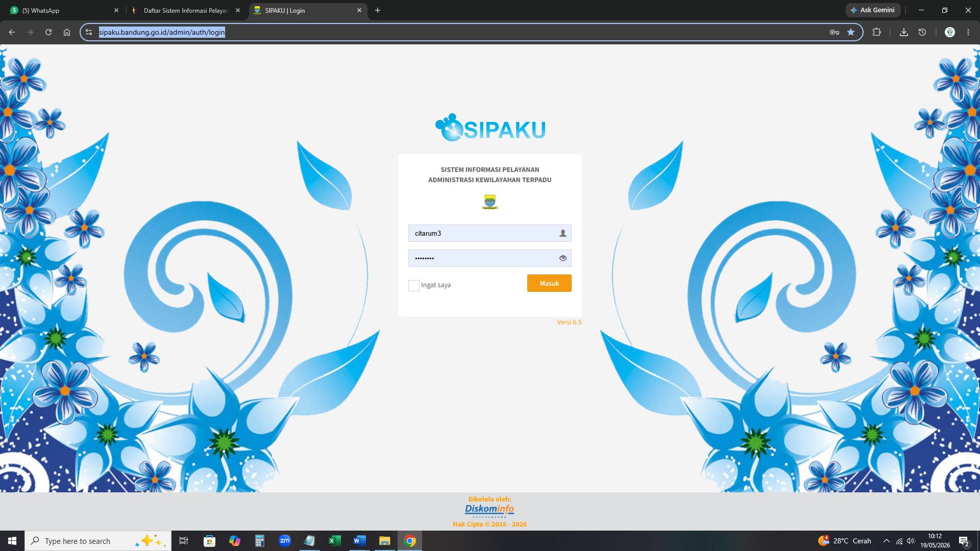980x551 pixels.
Task: Click the taskbar search box
Action: pos(98,541)
